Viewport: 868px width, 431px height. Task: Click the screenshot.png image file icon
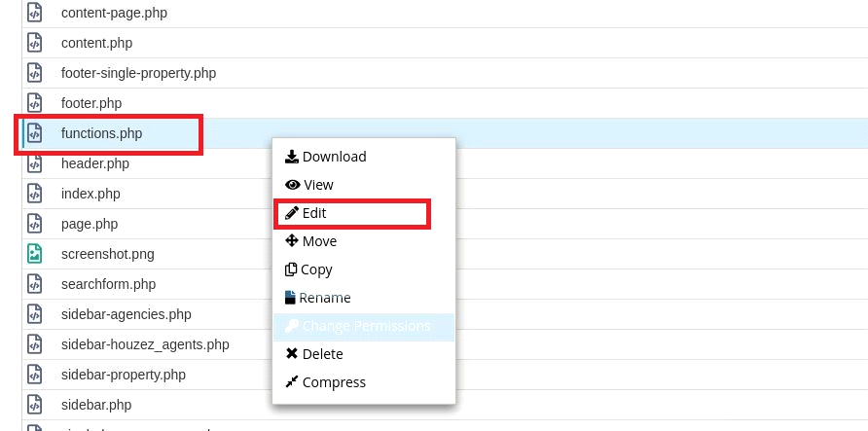click(35, 254)
